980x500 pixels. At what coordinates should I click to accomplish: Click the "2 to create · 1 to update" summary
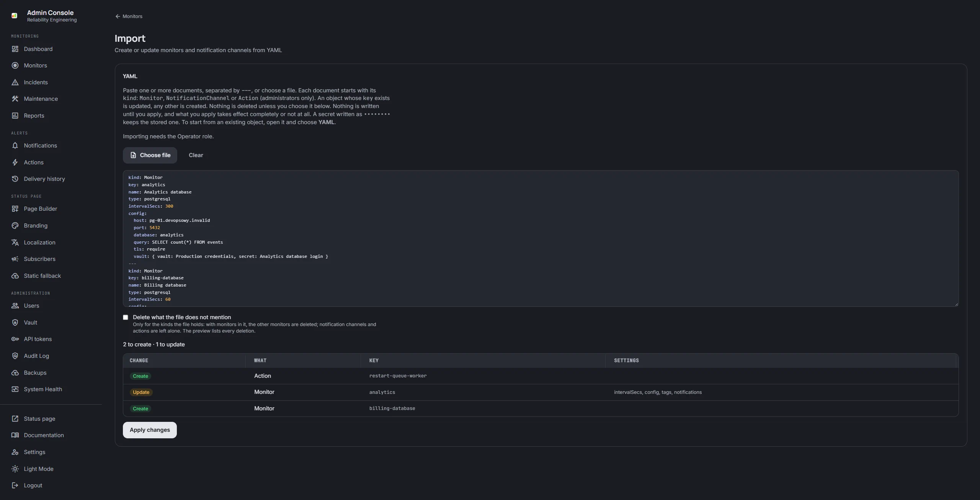click(154, 344)
